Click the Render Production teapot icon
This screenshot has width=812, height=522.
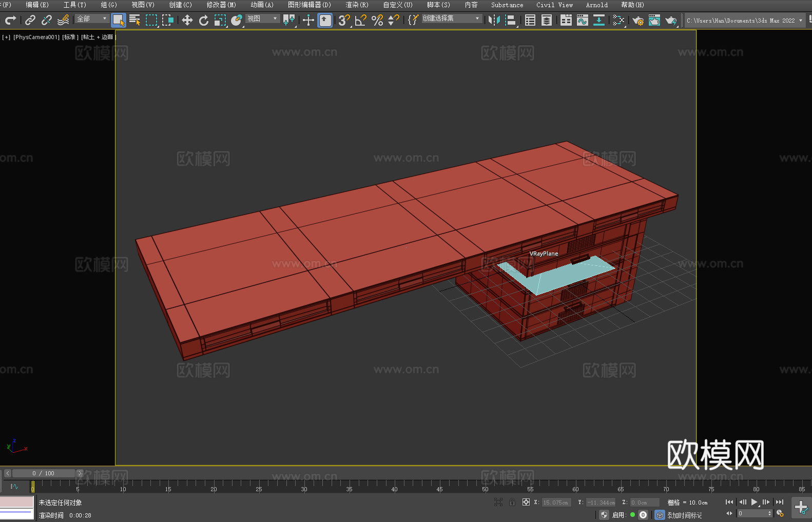pyautogui.click(x=671, y=20)
